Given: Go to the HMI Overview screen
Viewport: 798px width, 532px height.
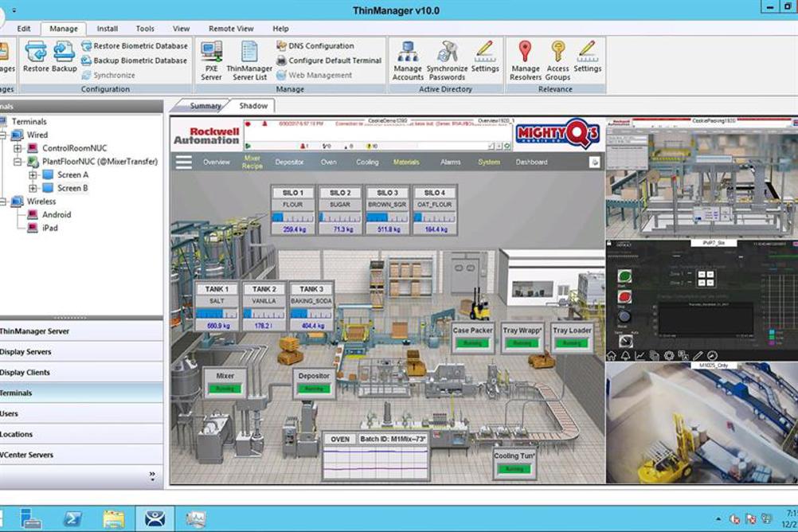Looking at the screenshot, I should pyautogui.click(x=217, y=162).
